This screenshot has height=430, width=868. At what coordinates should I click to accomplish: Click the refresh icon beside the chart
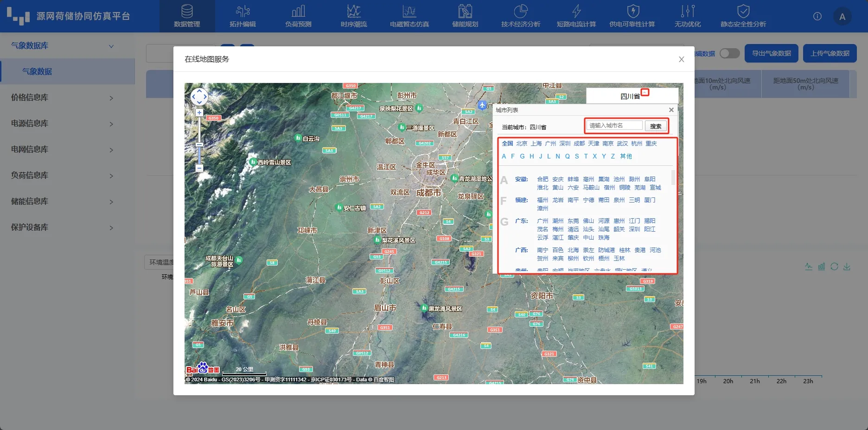pos(834,266)
